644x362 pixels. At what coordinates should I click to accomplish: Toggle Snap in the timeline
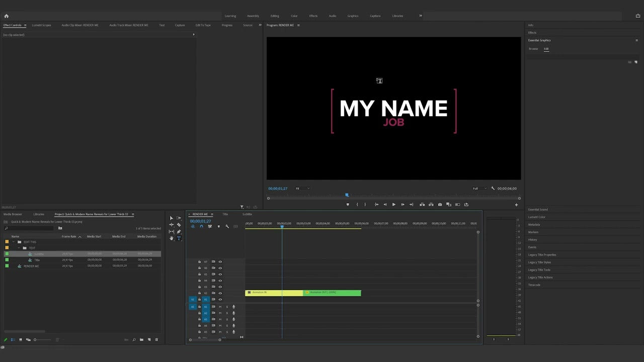coord(201,226)
